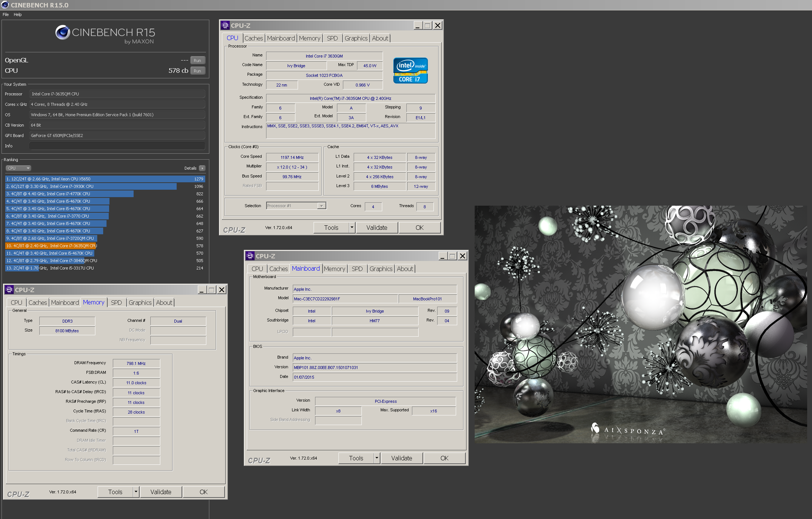Click Validate in Mainboard window

tap(402, 458)
